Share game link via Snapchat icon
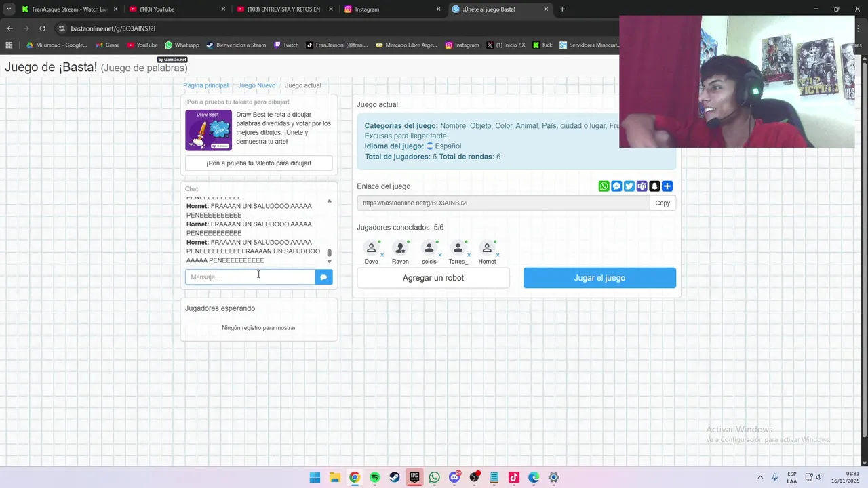This screenshot has height=488, width=868. click(x=654, y=186)
